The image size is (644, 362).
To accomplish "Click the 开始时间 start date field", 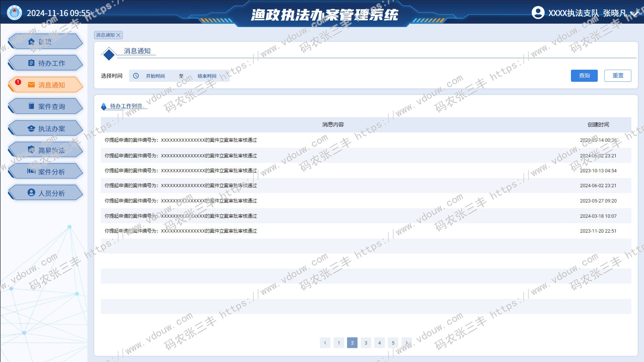I will pyautogui.click(x=156, y=76).
